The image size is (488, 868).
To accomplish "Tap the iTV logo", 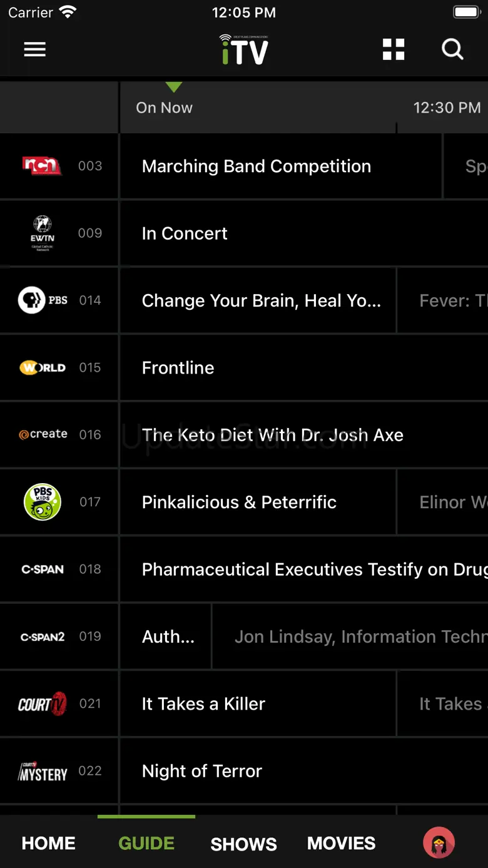I will point(244,50).
